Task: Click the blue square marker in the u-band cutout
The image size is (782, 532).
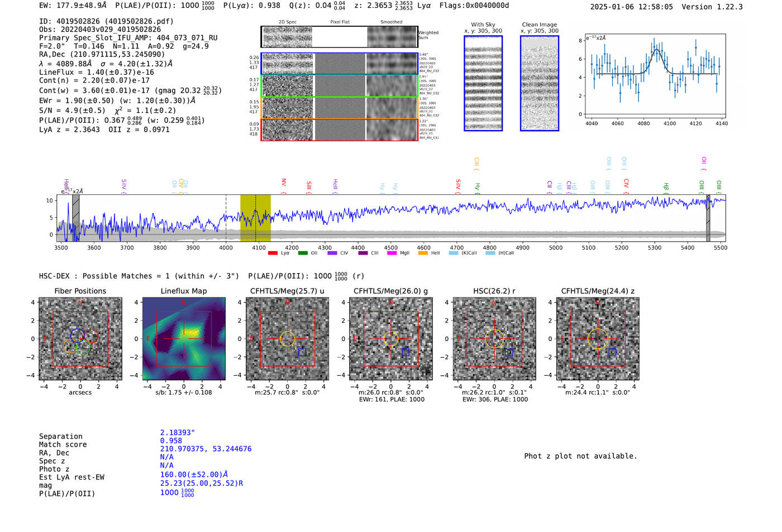Action: point(302,352)
